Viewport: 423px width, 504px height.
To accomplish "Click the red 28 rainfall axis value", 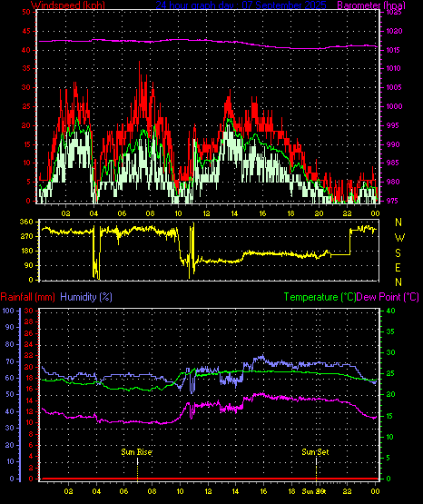I will 29,321.
